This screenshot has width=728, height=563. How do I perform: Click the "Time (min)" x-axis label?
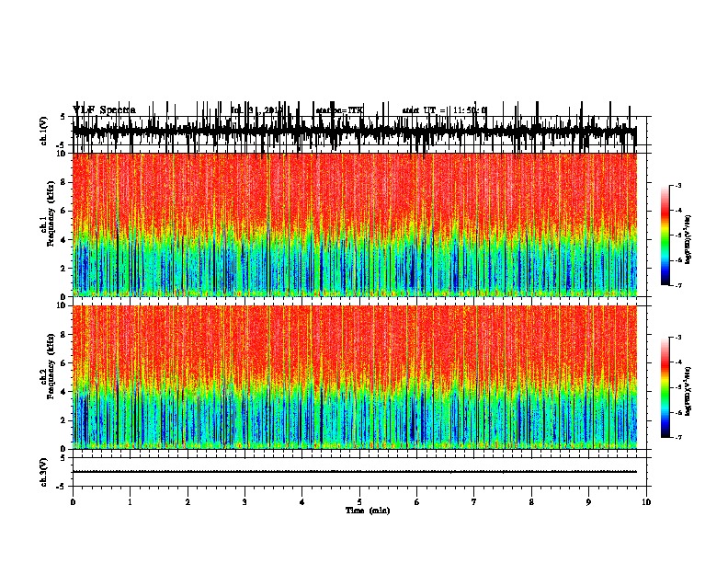coord(368,511)
